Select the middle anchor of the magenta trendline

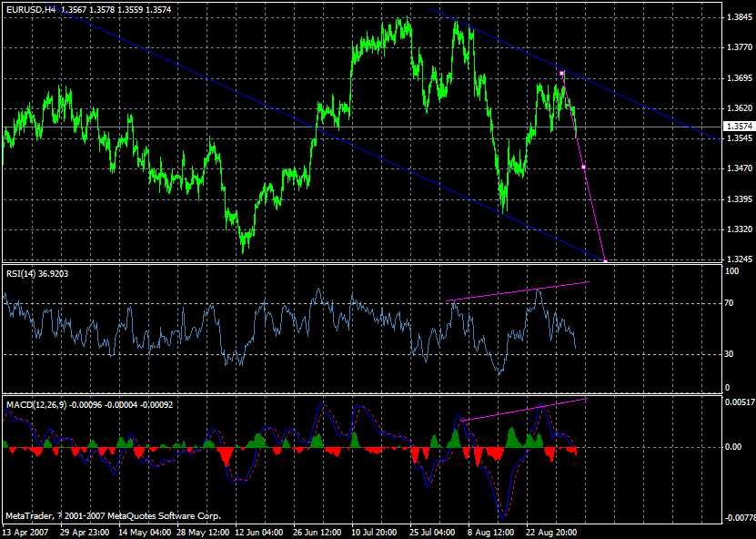(583, 167)
